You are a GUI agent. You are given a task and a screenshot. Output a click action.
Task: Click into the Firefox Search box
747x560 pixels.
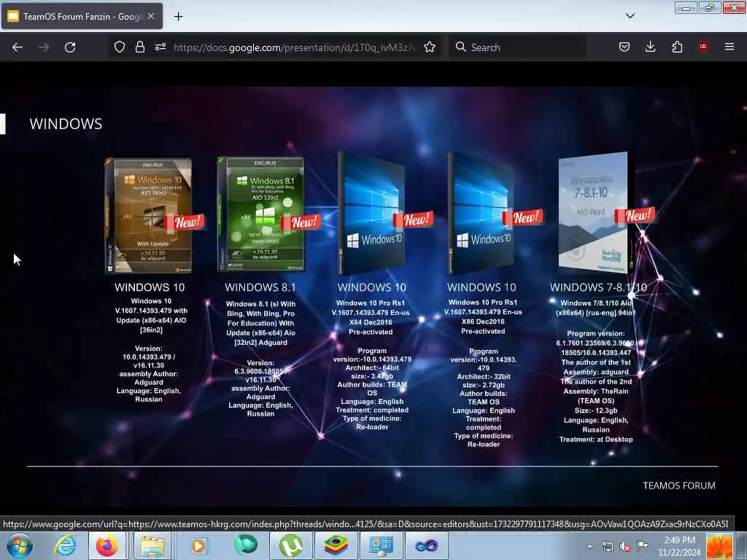point(518,47)
